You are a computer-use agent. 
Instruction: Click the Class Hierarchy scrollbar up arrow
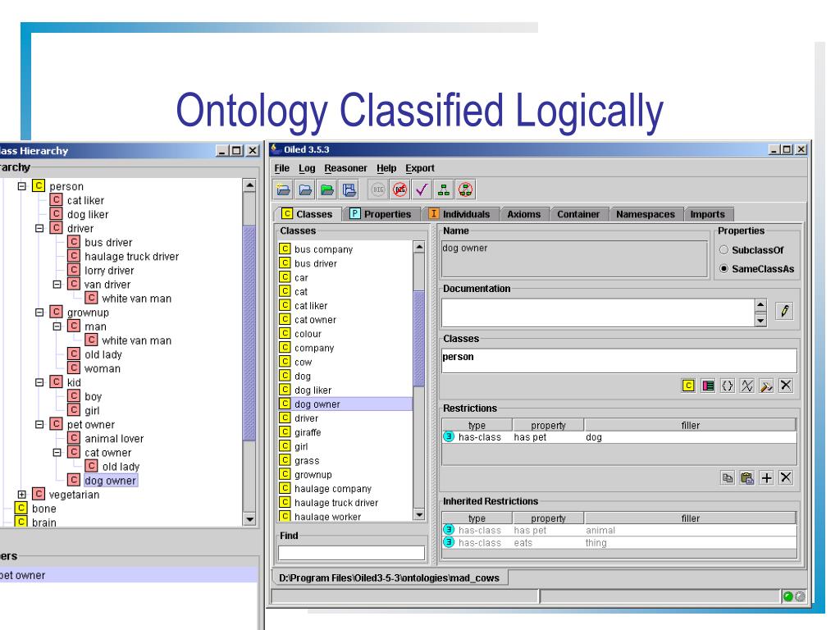click(249, 185)
